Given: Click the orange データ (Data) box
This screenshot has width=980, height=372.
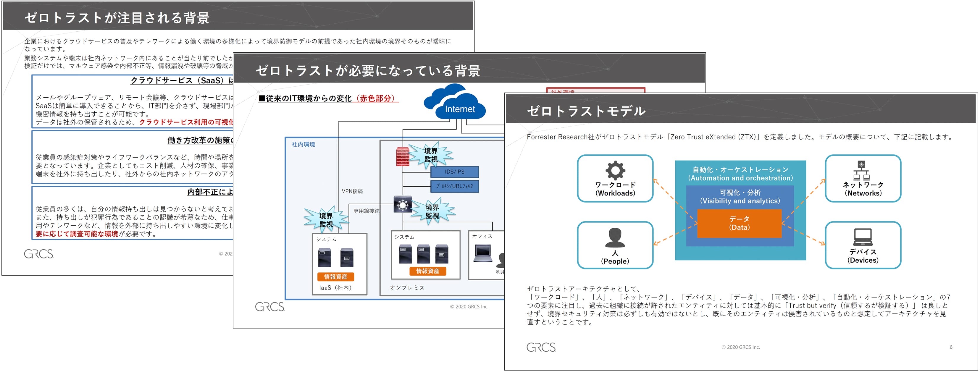Looking at the screenshot, I should tap(739, 223).
